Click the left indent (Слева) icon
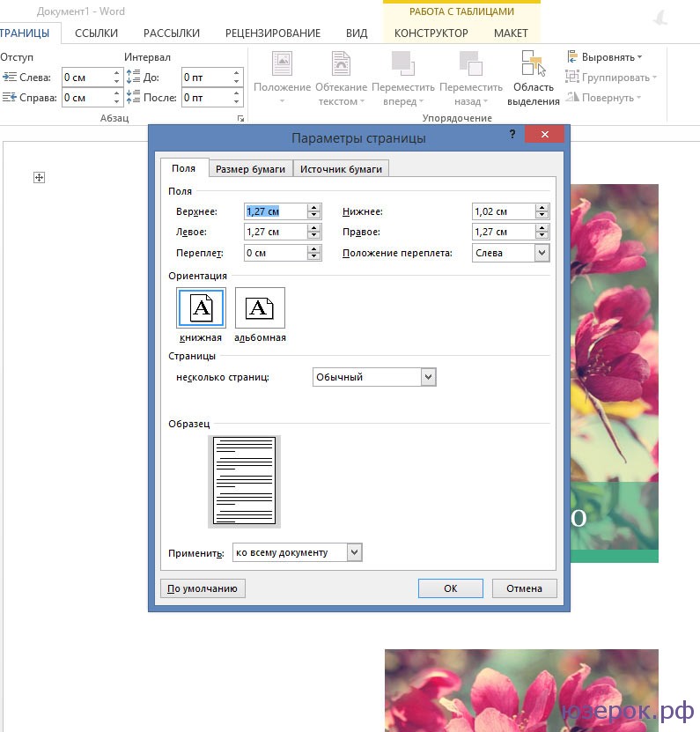This screenshot has width=700, height=732. (x=9, y=77)
